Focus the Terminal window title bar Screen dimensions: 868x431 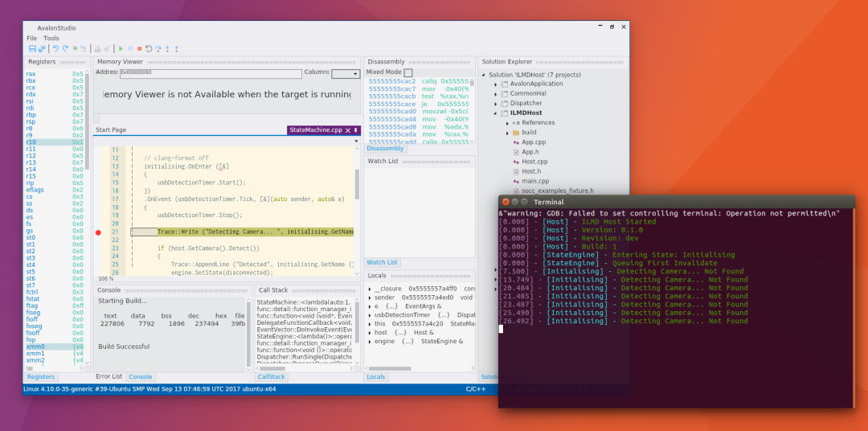677,202
